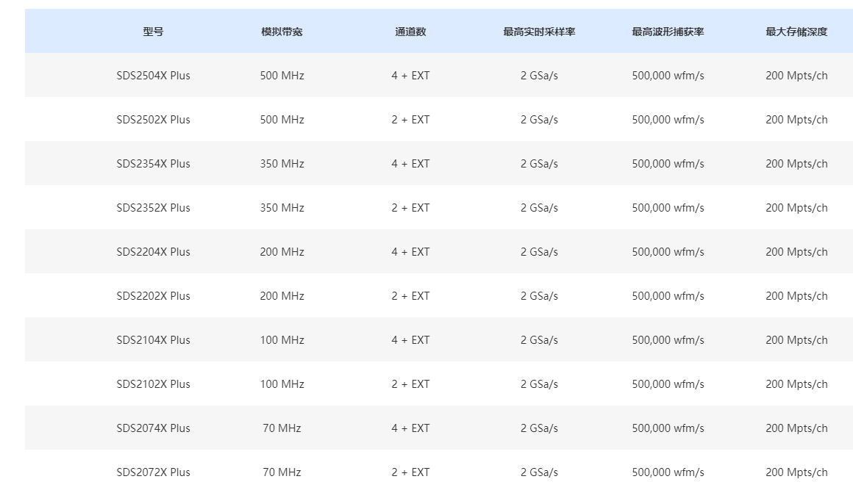Click the 最大存储深度 column header
Viewport: 853px width, 504px height.
tap(796, 32)
